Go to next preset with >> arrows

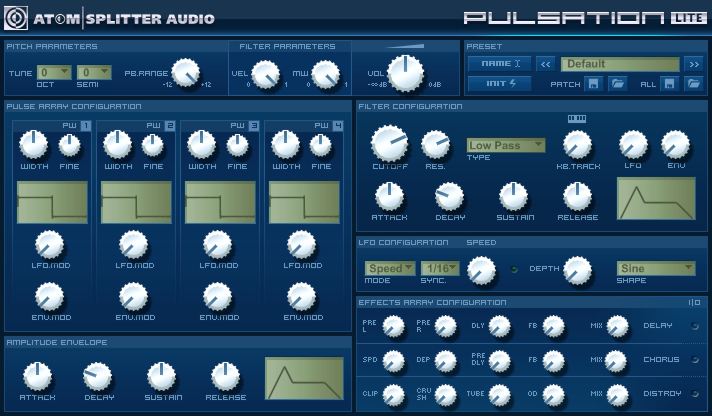(694, 64)
